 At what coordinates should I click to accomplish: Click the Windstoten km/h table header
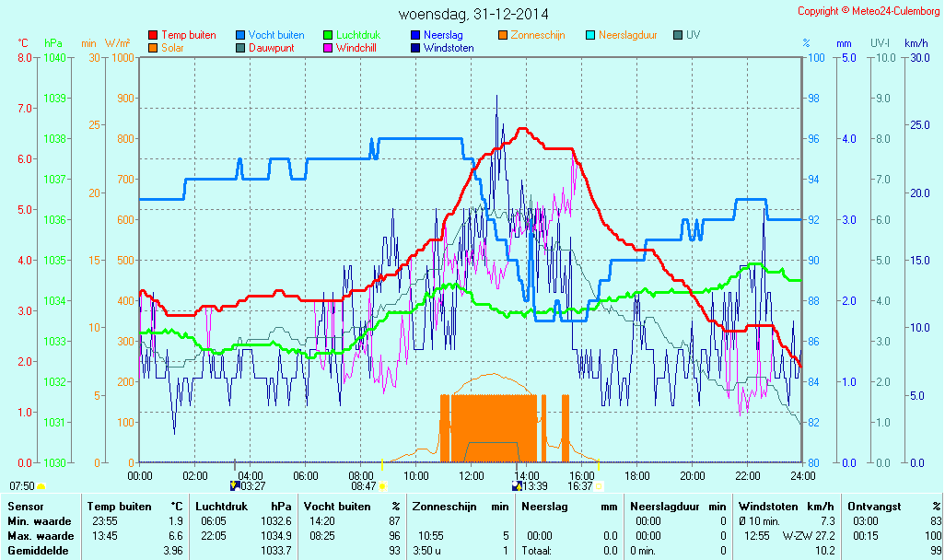click(785, 506)
